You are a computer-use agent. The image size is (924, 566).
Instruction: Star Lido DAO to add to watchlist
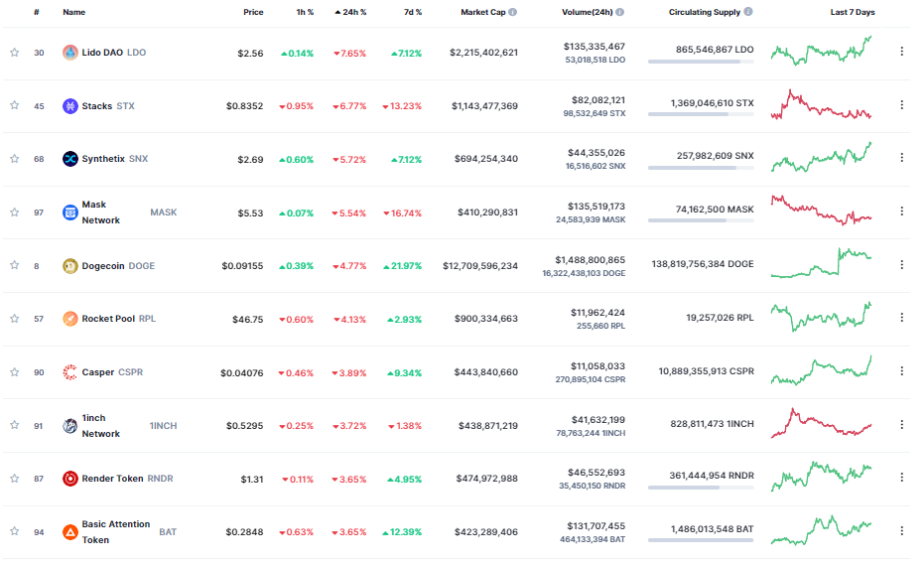point(15,53)
